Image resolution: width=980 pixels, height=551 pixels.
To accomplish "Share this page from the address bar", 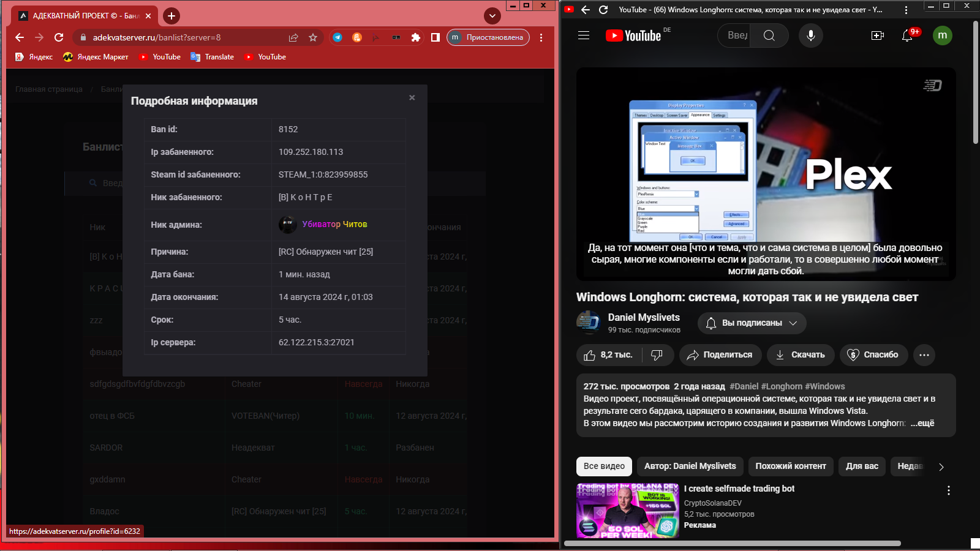I will 293,37.
